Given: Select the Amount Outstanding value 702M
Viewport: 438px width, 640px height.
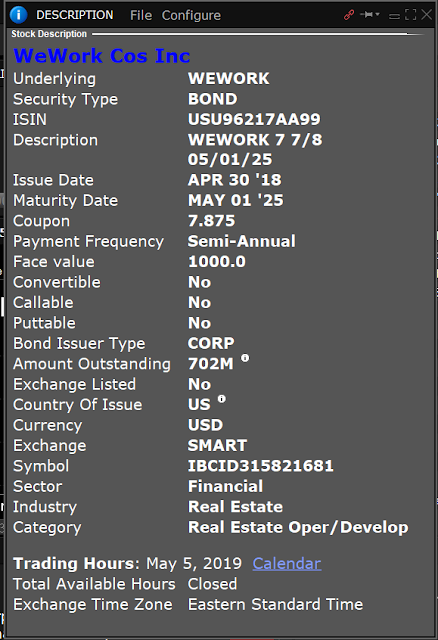Looking at the screenshot, I should [x=211, y=363].
